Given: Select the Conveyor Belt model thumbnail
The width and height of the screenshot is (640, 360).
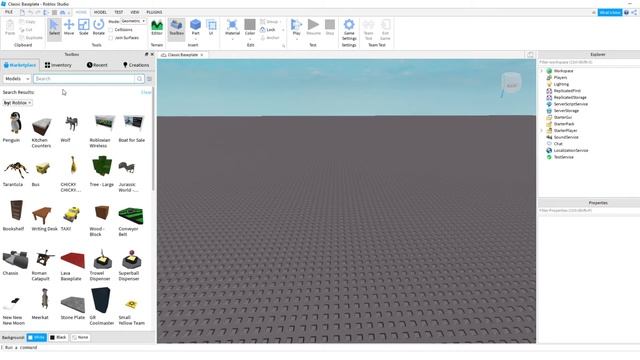Looking at the screenshot, I should click(131, 216).
